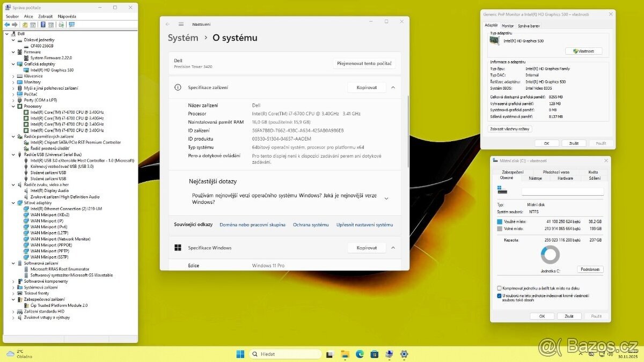Open the Ochrana systému link
The image size is (644, 362).
[311, 225]
